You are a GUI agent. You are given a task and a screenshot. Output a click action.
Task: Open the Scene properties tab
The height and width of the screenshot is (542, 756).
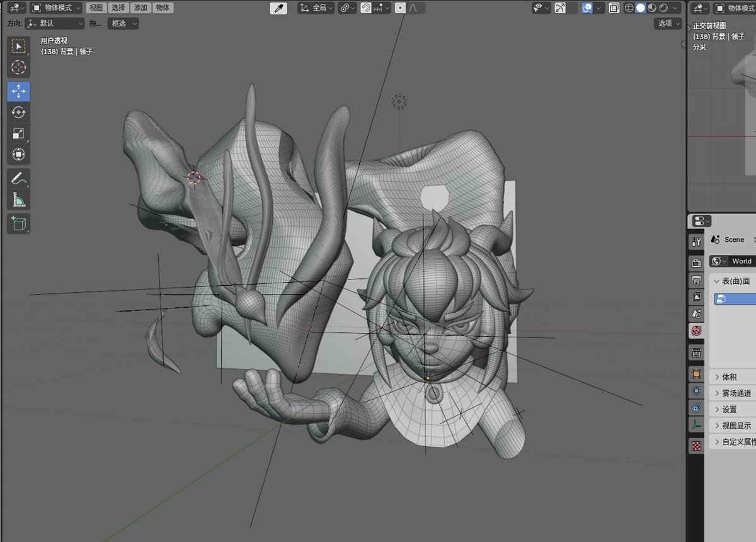click(x=696, y=313)
